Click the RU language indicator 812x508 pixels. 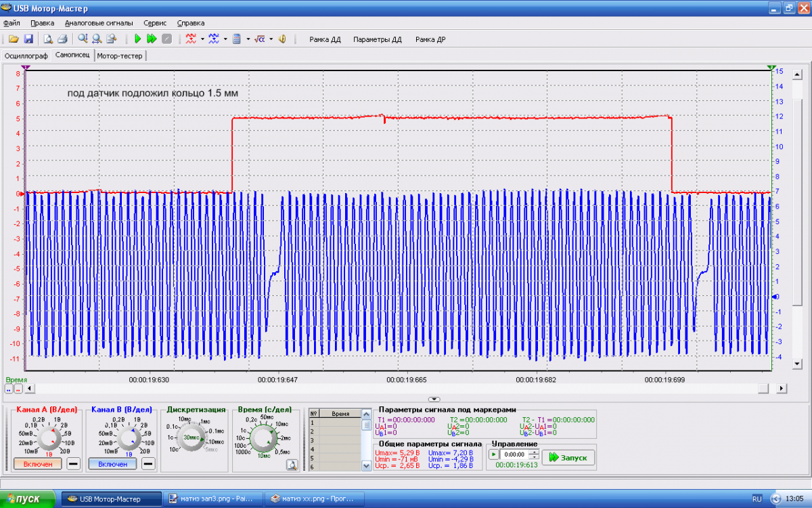(757, 499)
